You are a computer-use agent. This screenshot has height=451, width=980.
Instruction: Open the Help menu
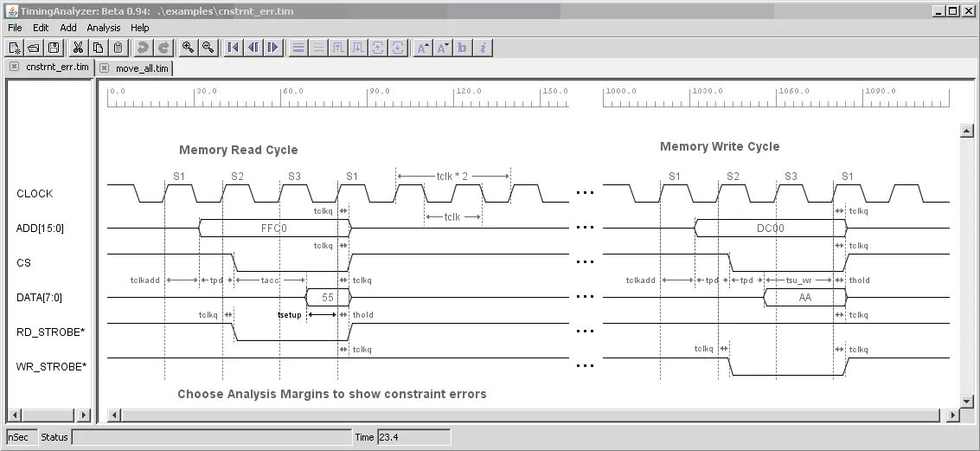[x=140, y=28]
